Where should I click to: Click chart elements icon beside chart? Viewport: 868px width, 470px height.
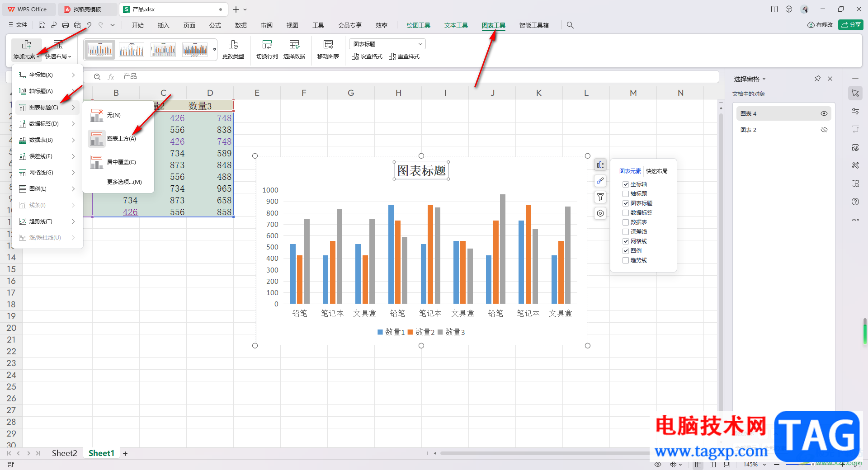coord(600,164)
